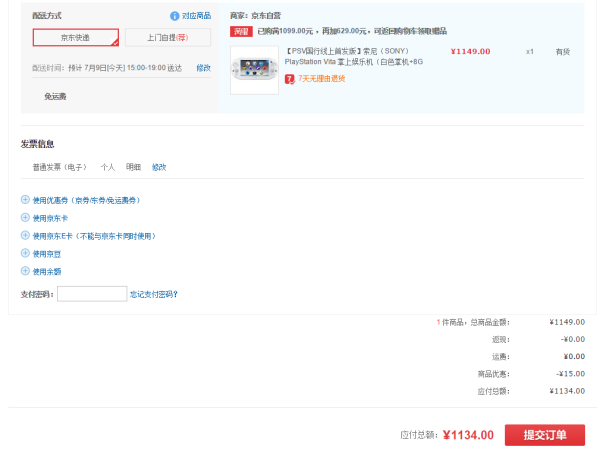The width and height of the screenshot is (600, 450).
Task: Click 普通发票（电子） invoice type text
Action: (x=60, y=167)
